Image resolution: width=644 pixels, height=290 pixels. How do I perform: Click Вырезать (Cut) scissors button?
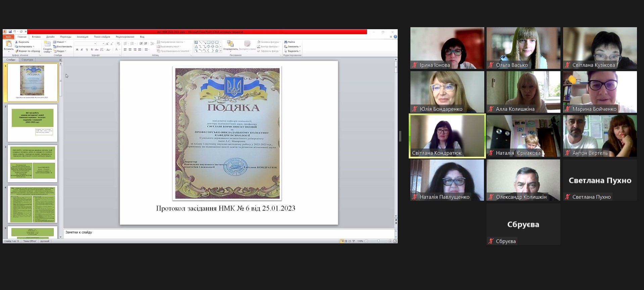(22, 42)
